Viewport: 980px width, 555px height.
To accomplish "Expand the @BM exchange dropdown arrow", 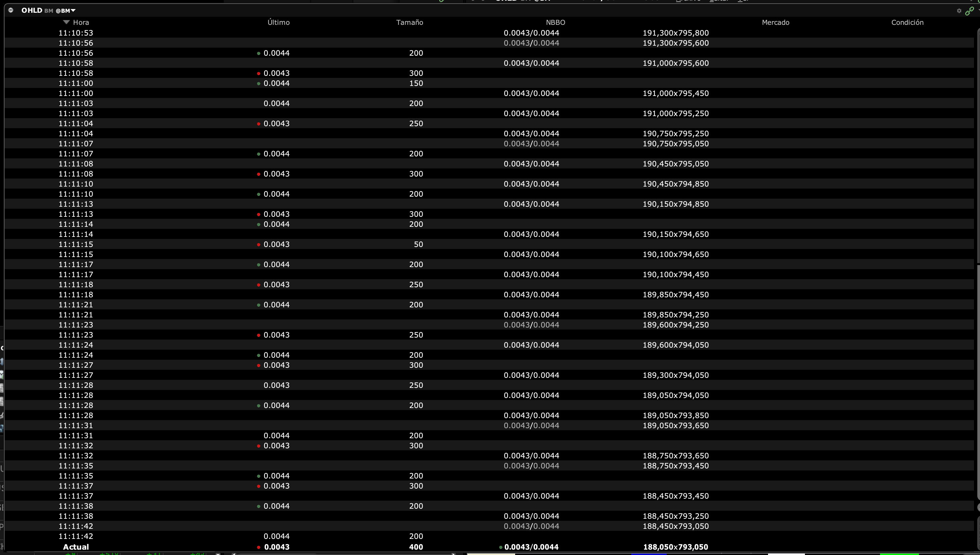I will point(73,11).
